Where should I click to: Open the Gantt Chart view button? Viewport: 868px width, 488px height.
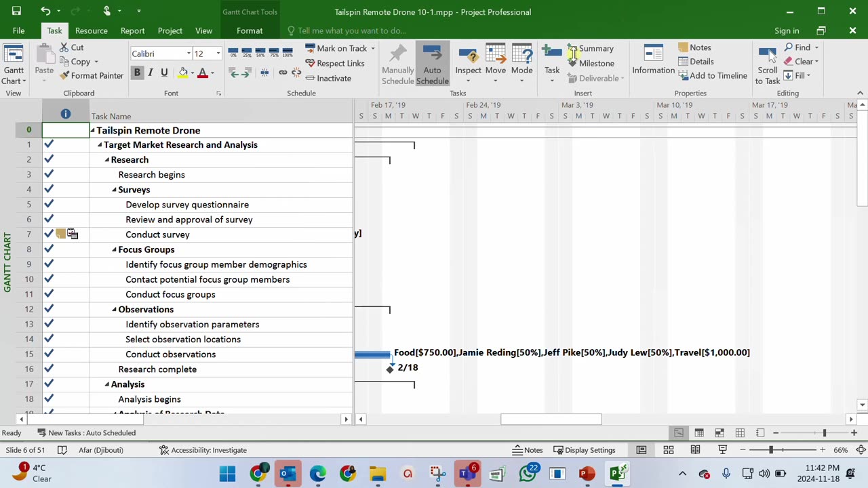14,65
